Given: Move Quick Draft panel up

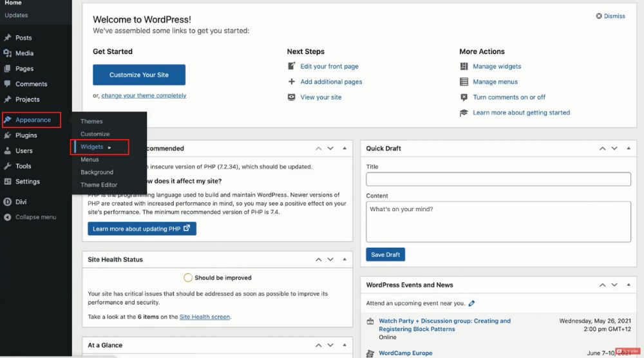Looking at the screenshot, I should coord(602,148).
